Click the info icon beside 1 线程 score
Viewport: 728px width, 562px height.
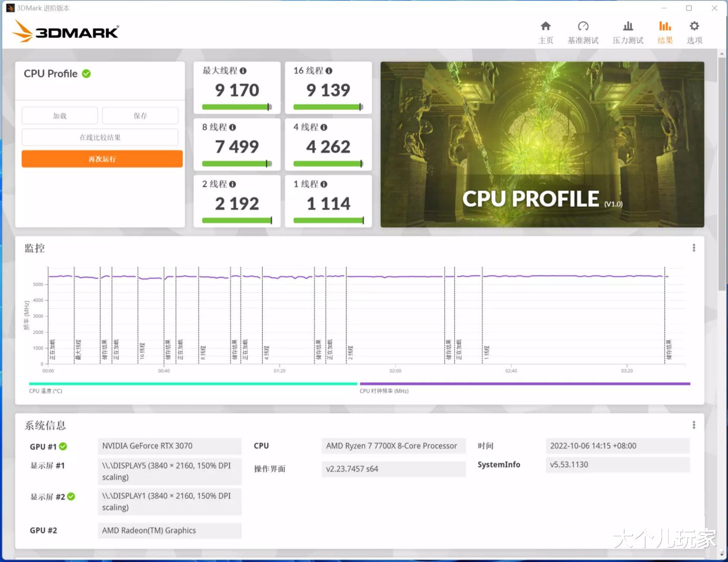click(x=324, y=184)
